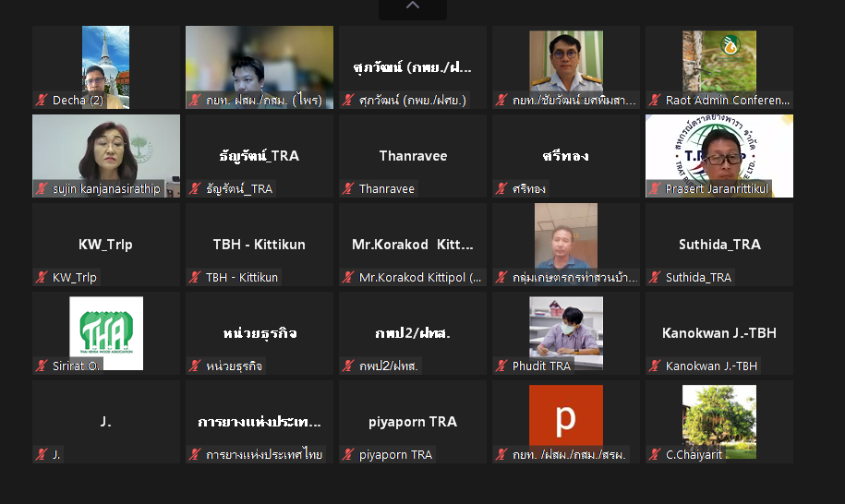Select the C.Chaiyarit tree photo tile
Viewport: 845px width, 504px height.
[x=719, y=422]
